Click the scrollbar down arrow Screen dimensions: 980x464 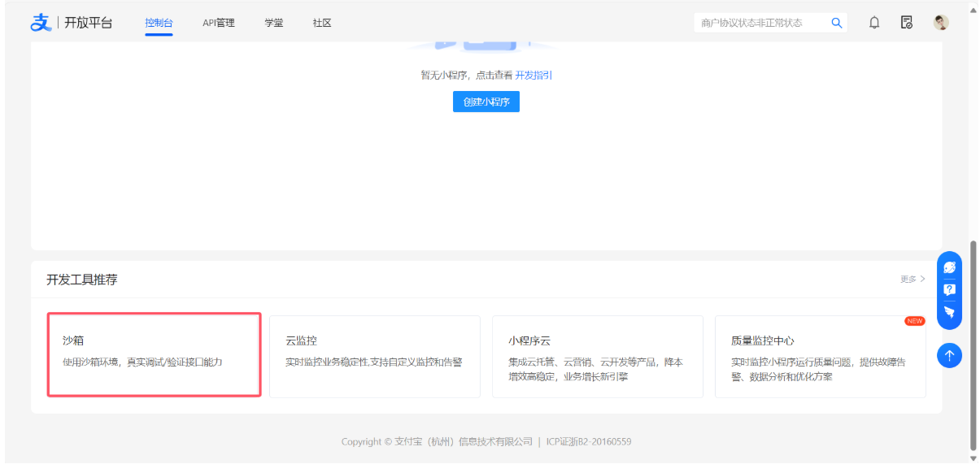point(973,458)
